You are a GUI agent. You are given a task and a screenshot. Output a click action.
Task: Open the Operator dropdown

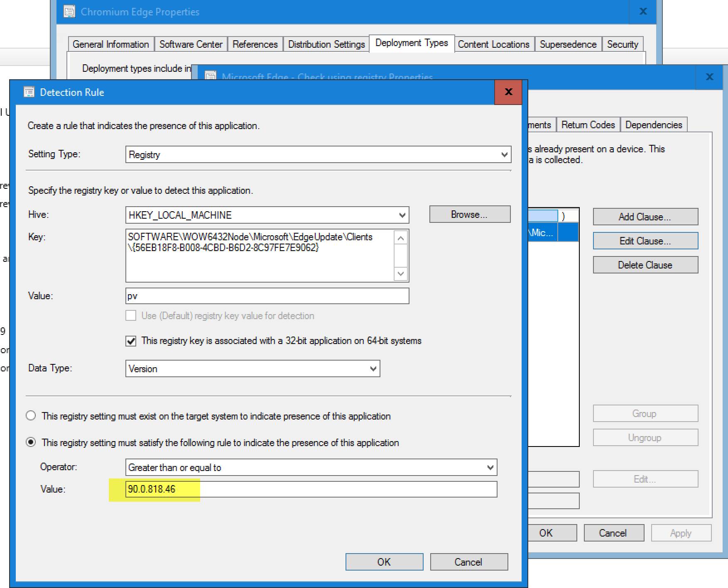pos(311,467)
